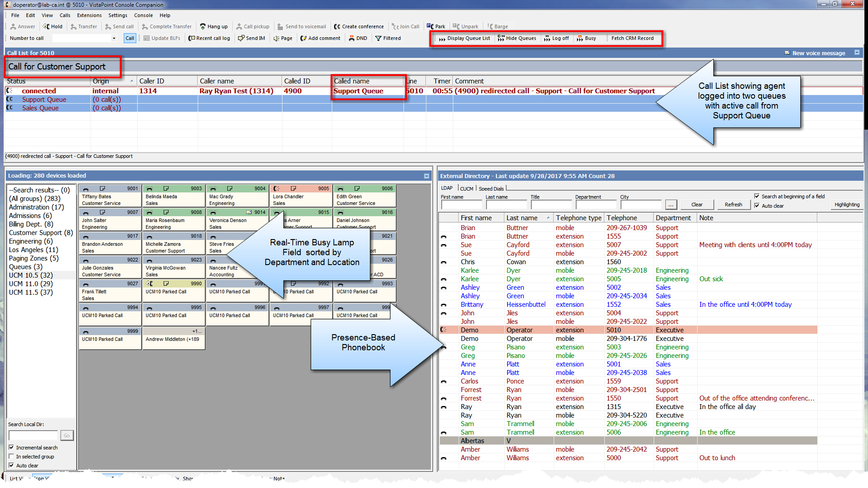Screen dimensions: 868x488
Task: Uncheck Search at beginning of a field
Action: 757,196
